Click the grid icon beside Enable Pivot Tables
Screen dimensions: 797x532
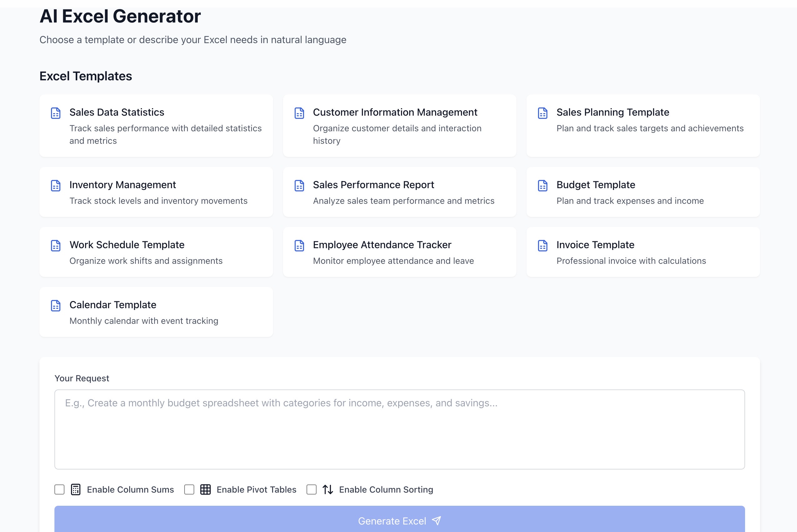206,489
